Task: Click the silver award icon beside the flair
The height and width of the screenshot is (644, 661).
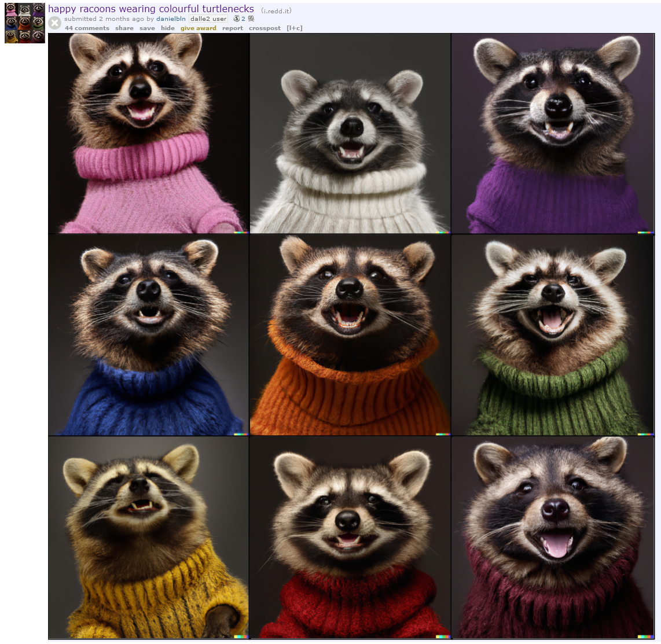Action: (x=237, y=19)
